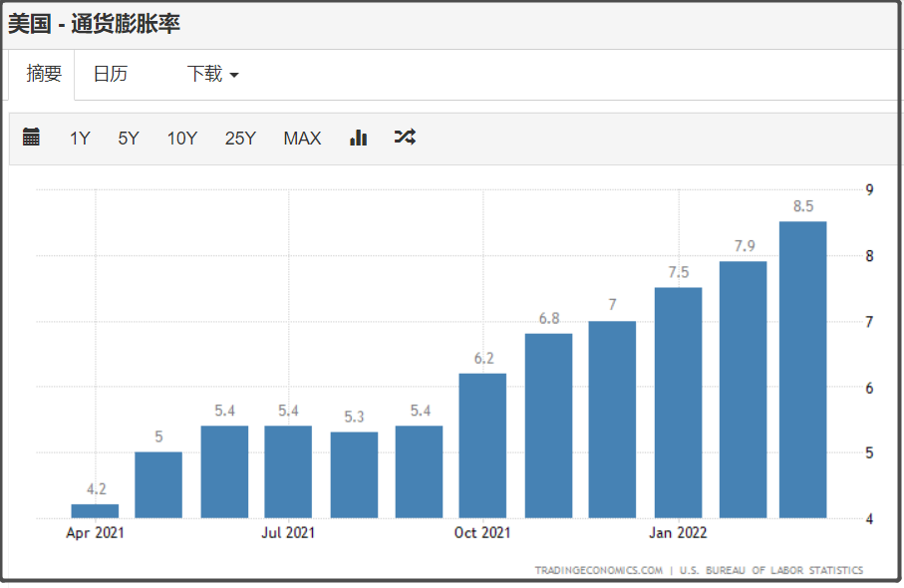Screen dimensions: 904x588
Task: Click the 7.9 value label
Action: tap(745, 246)
